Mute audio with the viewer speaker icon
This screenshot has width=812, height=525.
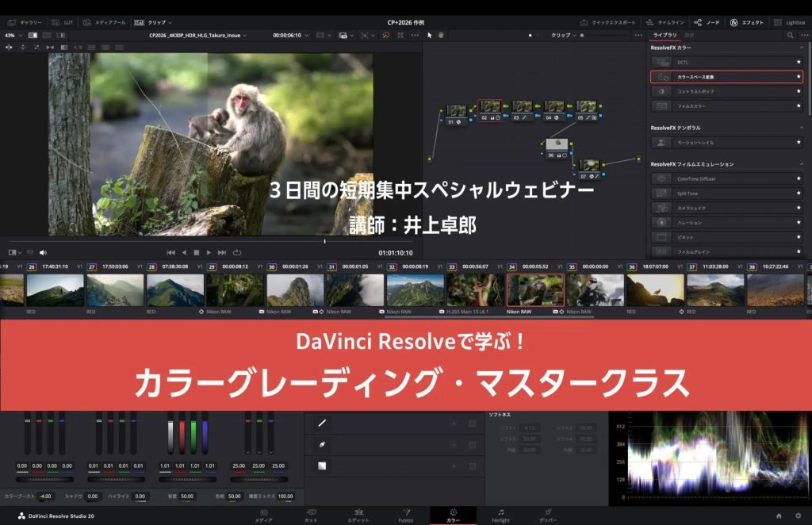[43, 252]
